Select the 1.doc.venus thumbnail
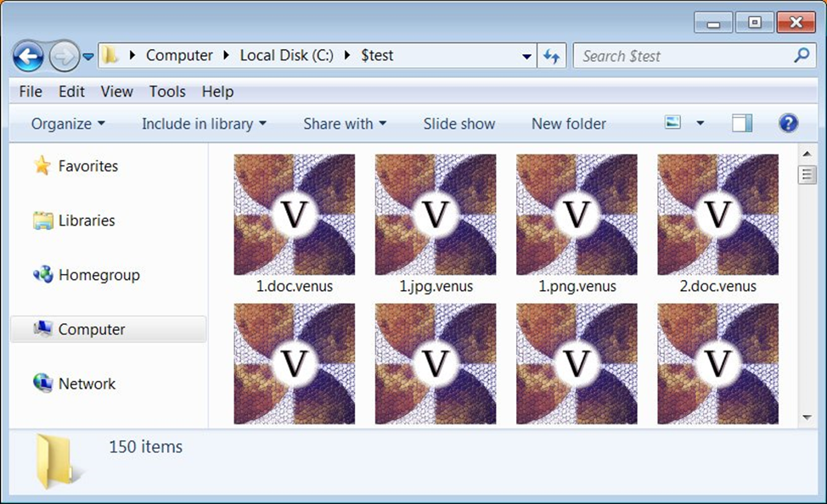The width and height of the screenshot is (827, 504). (295, 215)
